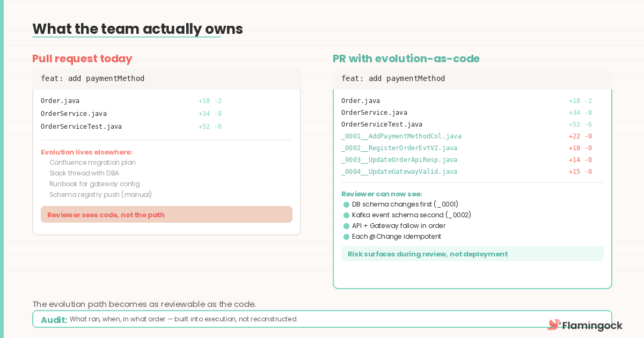Click the 'PR with evolution-as-code' heading

tap(406, 58)
